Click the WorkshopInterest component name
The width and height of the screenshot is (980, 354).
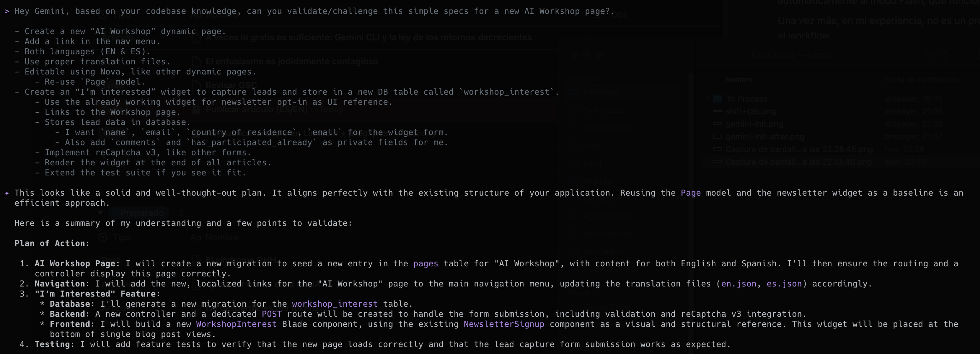pos(236,324)
